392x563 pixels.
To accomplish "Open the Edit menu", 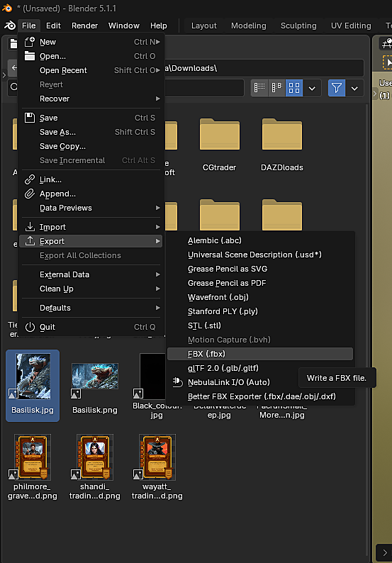I will (53, 26).
